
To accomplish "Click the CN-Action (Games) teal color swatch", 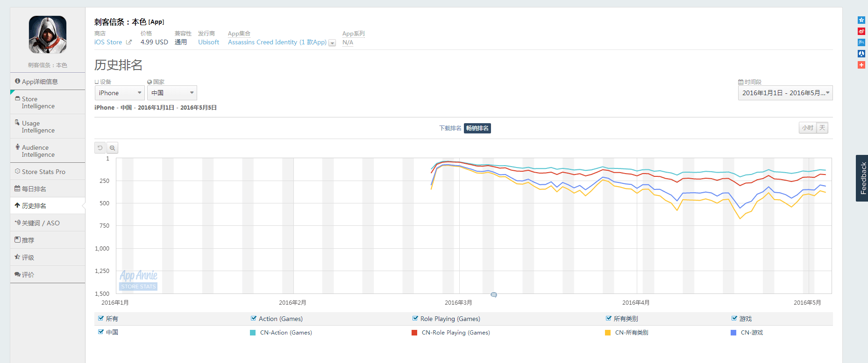I will point(253,333).
